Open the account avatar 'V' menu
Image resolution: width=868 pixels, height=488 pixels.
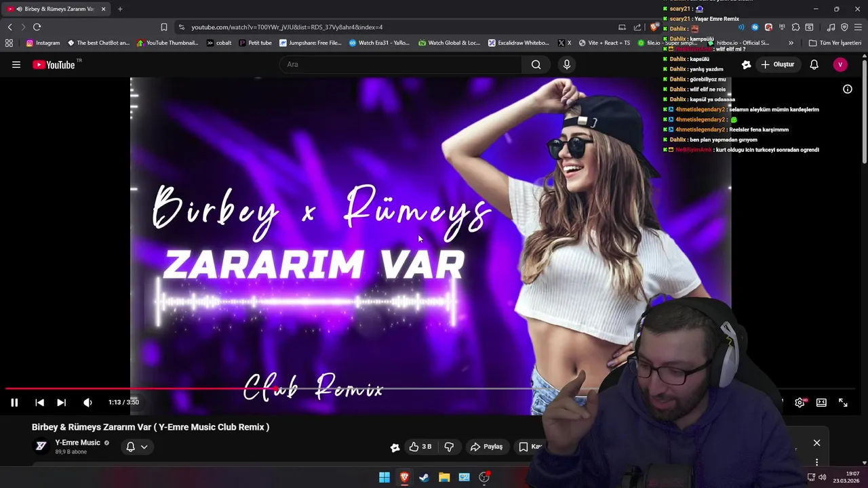[x=840, y=64]
